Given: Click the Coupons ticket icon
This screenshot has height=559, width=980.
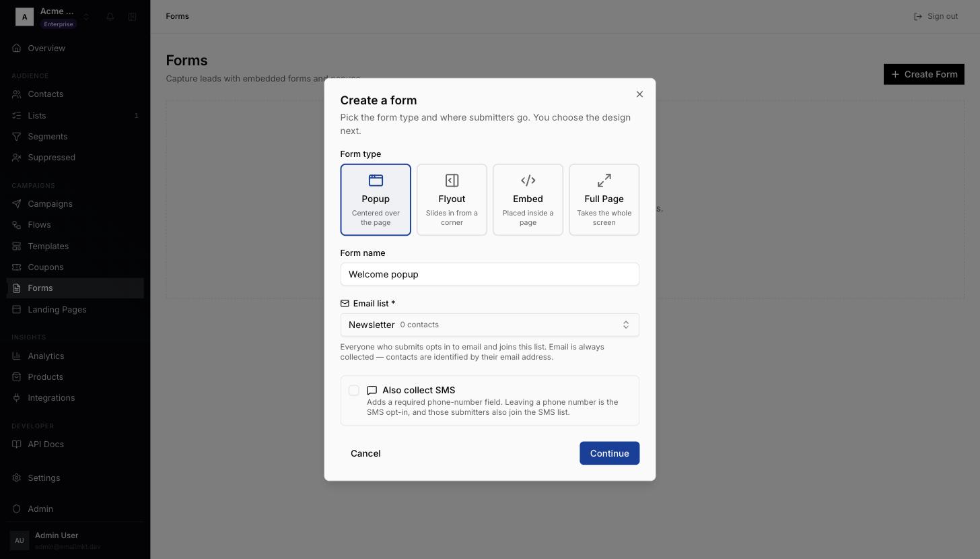Looking at the screenshot, I should [x=17, y=267].
